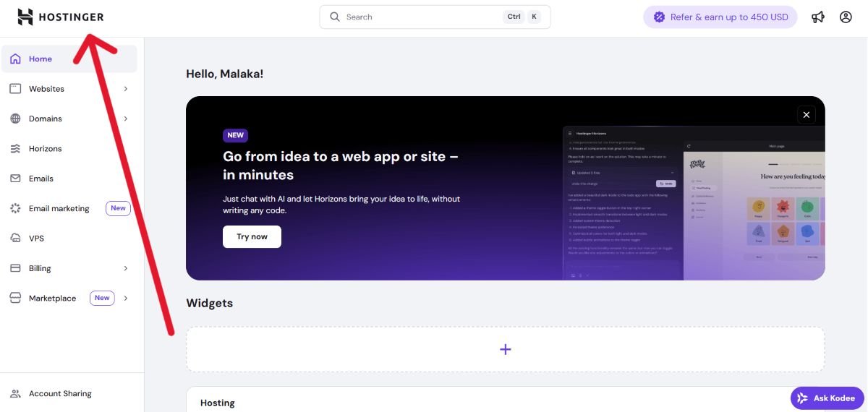Click the Horizons waves icon

pos(15,149)
